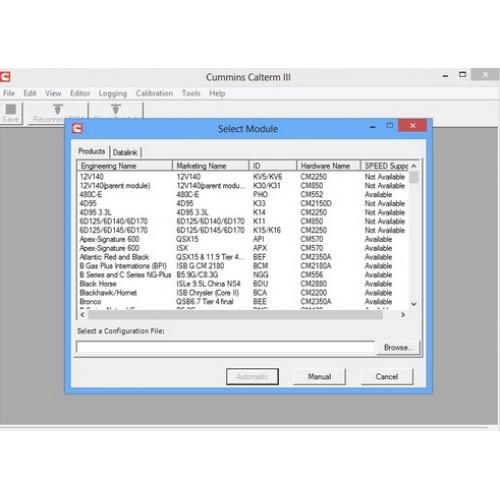This screenshot has height=500, width=500.
Task: Select the Blackhawk/Hornet row
Action: [x=242, y=293]
